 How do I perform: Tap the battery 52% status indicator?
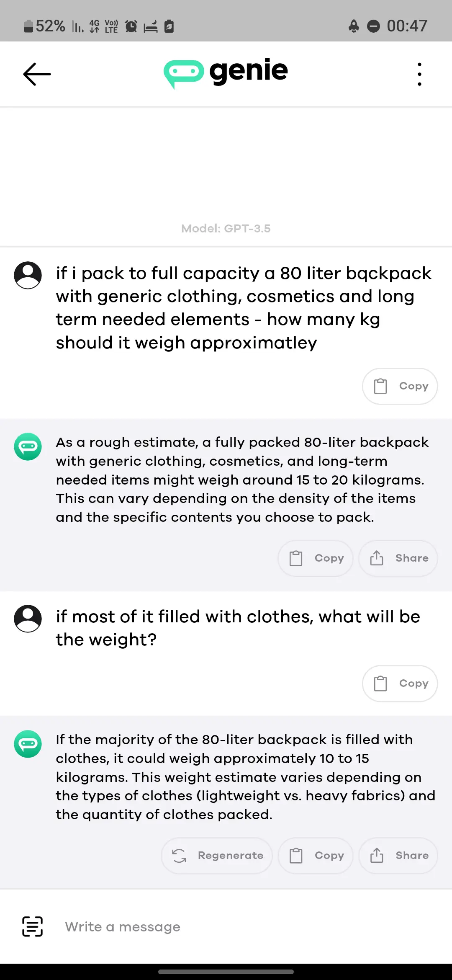44,26
